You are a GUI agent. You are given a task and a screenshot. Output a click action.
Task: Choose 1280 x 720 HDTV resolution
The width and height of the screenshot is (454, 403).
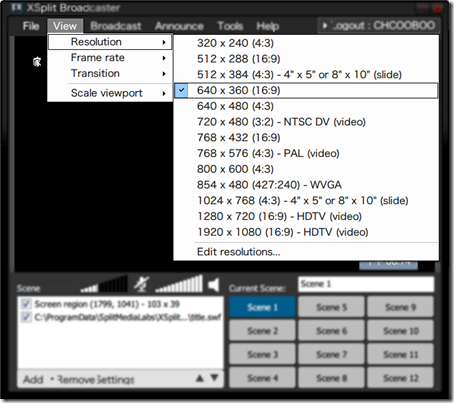306,216
